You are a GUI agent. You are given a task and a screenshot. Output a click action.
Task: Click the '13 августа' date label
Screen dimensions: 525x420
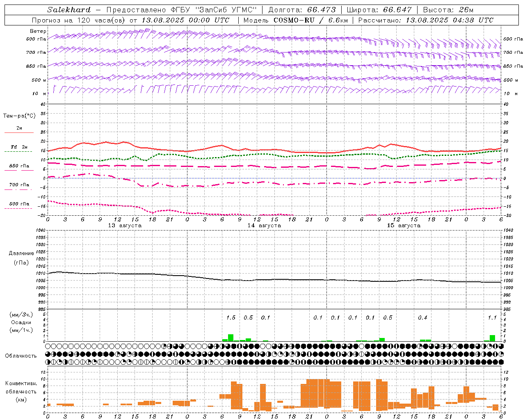pyautogui.click(x=125, y=226)
